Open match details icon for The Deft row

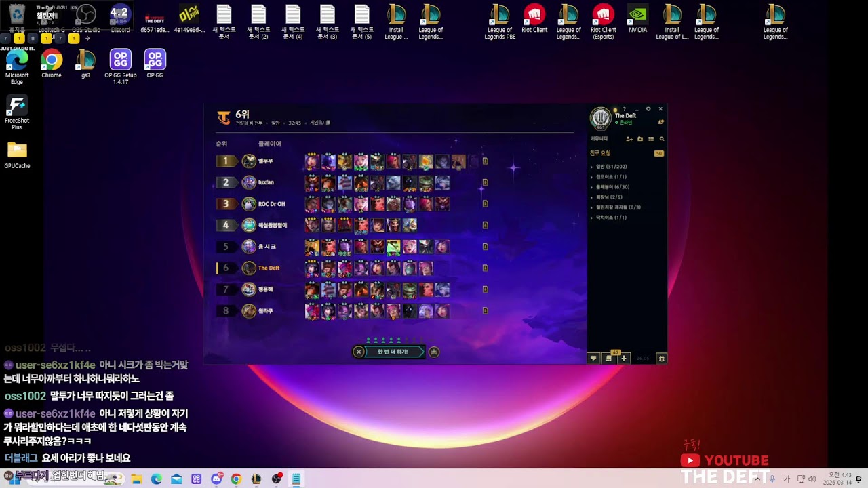pos(485,268)
